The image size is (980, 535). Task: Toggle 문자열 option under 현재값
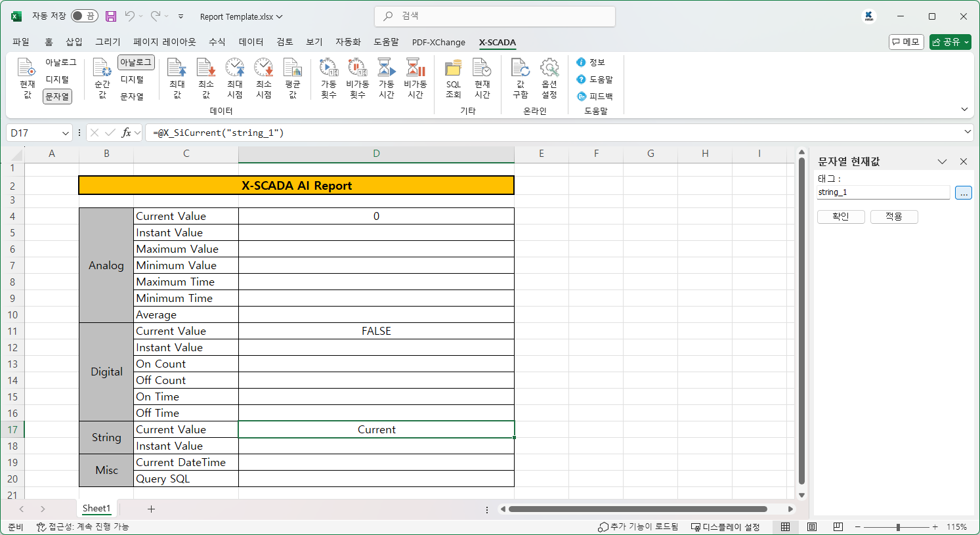tap(57, 96)
